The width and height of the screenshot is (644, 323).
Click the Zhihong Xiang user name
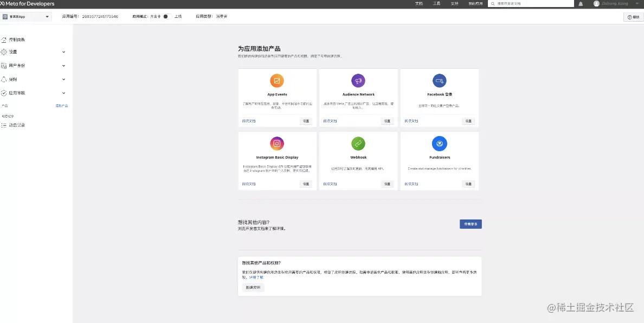tap(615, 4)
